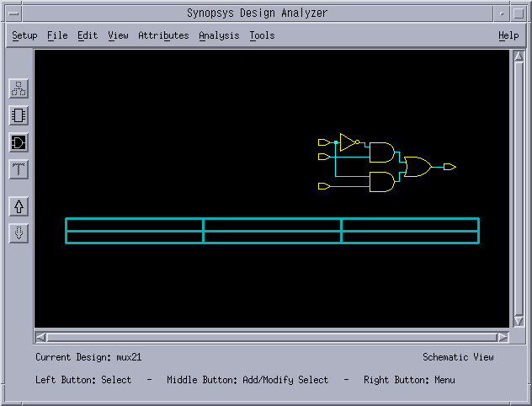The width and height of the screenshot is (532, 406).
Task: Click the vertical scrollbar thumb
Action: [x=519, y=189]
